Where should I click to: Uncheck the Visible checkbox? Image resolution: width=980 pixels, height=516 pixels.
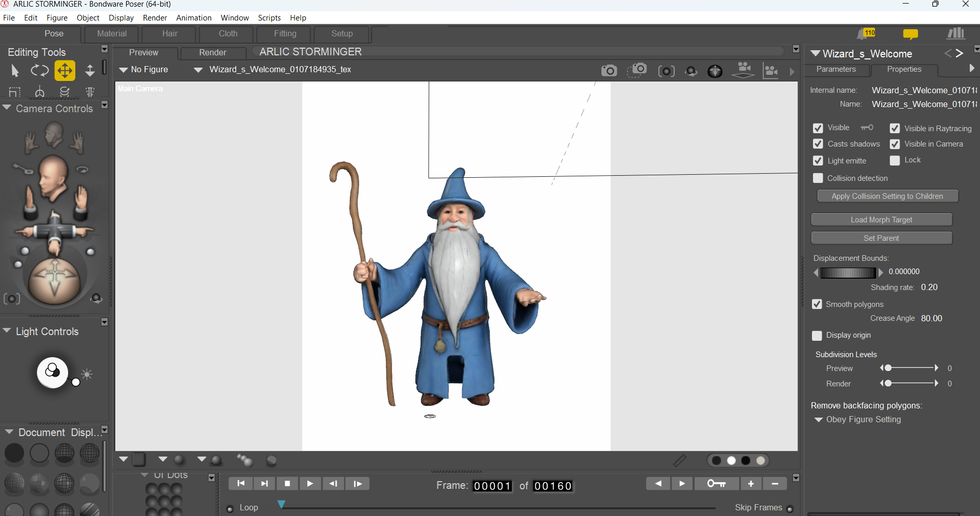pyautogui.click(x=818, y=128)
